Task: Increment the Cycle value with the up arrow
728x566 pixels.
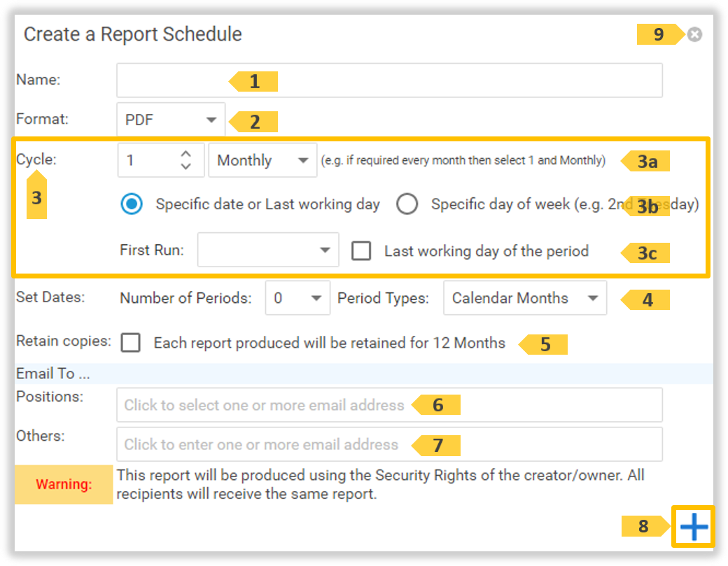Action: tap(186, 155)
